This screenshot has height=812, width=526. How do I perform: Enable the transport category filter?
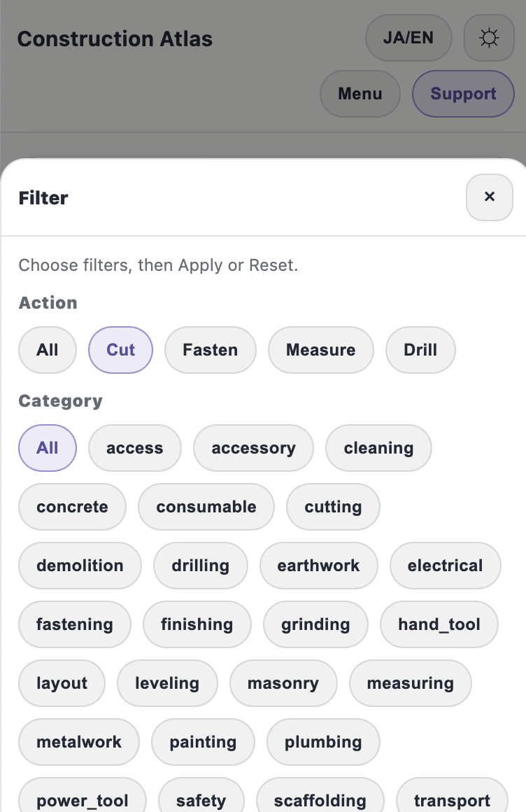452,801
